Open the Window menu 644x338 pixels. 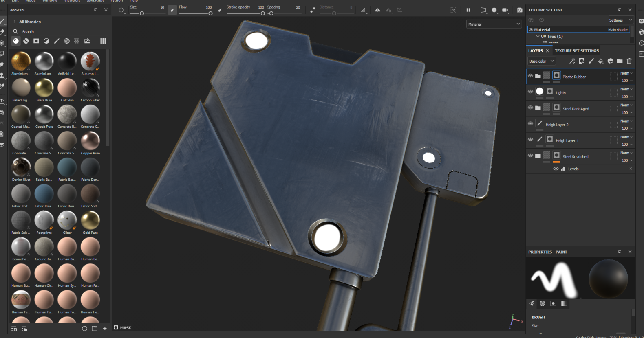click(x=50, y=1)
